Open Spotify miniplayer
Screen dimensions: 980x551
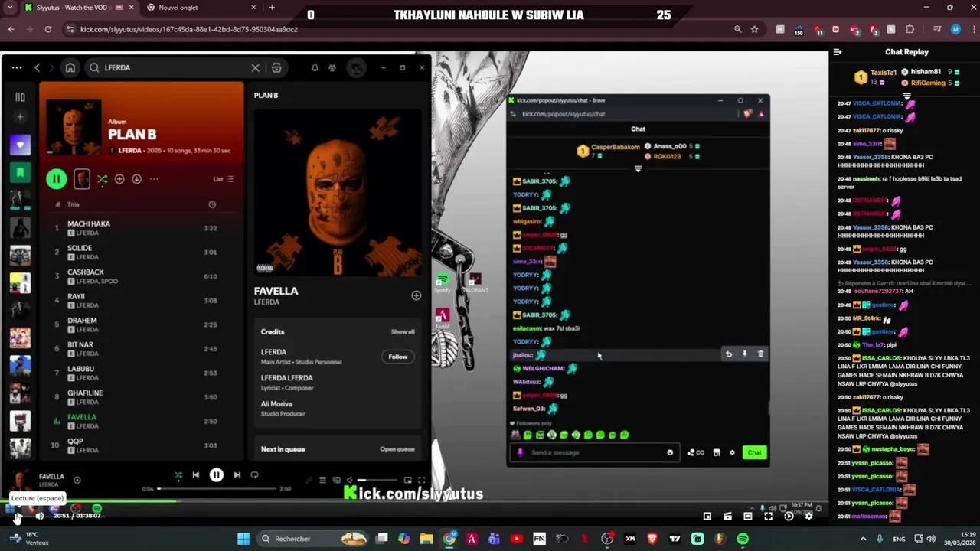click(x=407, y=481)
